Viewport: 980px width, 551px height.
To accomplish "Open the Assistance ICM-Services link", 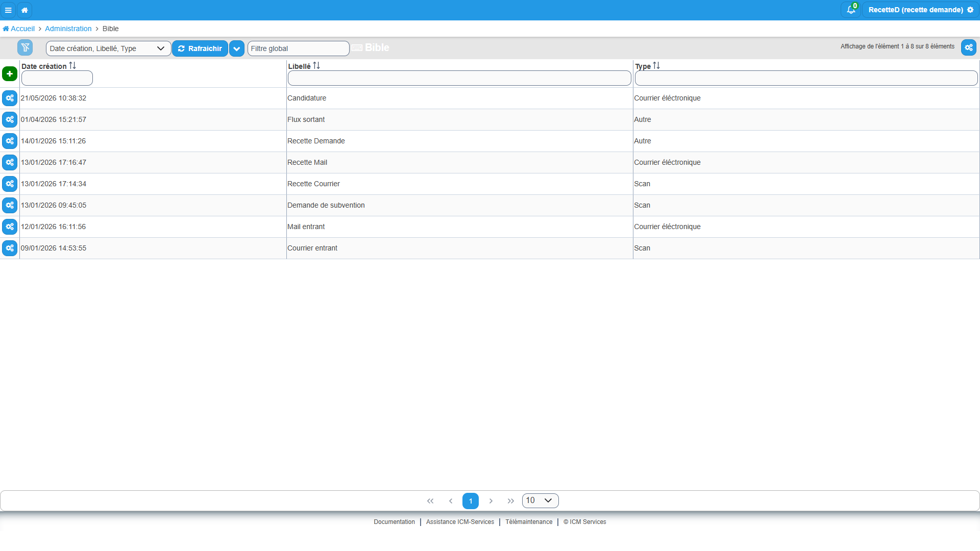I will pyautogui.click(x=460, y=522).
